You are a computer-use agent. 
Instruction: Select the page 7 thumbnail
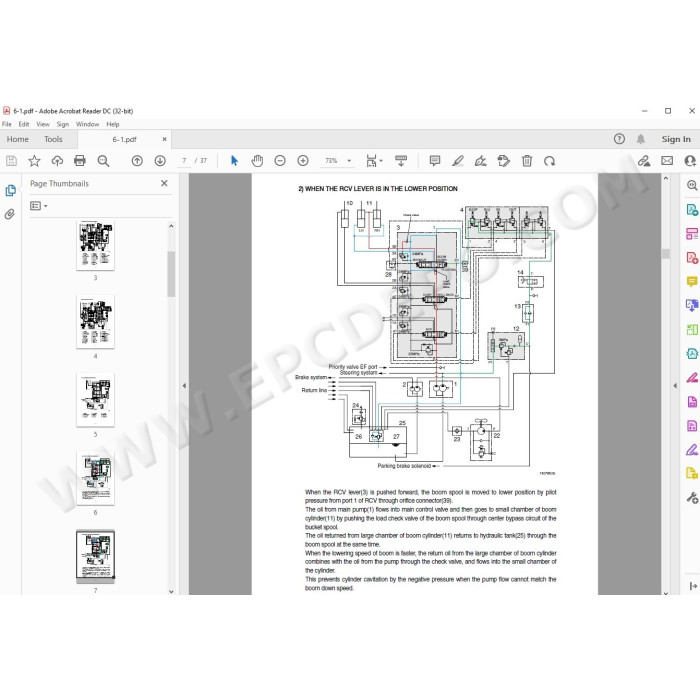96,557
